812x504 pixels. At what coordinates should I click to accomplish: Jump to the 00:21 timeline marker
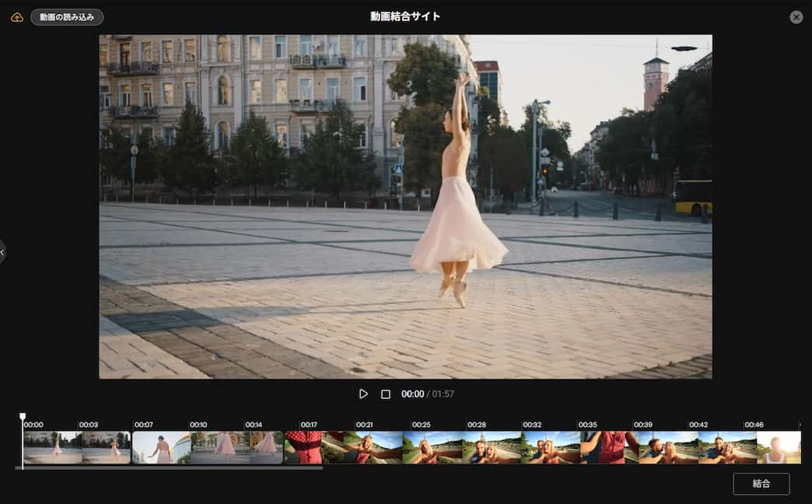[364, 425]
